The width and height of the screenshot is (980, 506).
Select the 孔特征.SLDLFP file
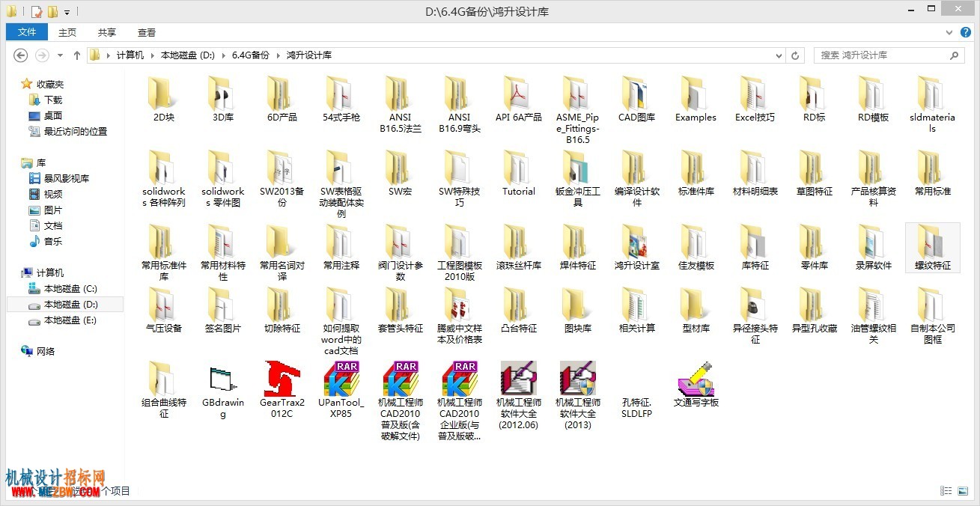pos(636,407)
